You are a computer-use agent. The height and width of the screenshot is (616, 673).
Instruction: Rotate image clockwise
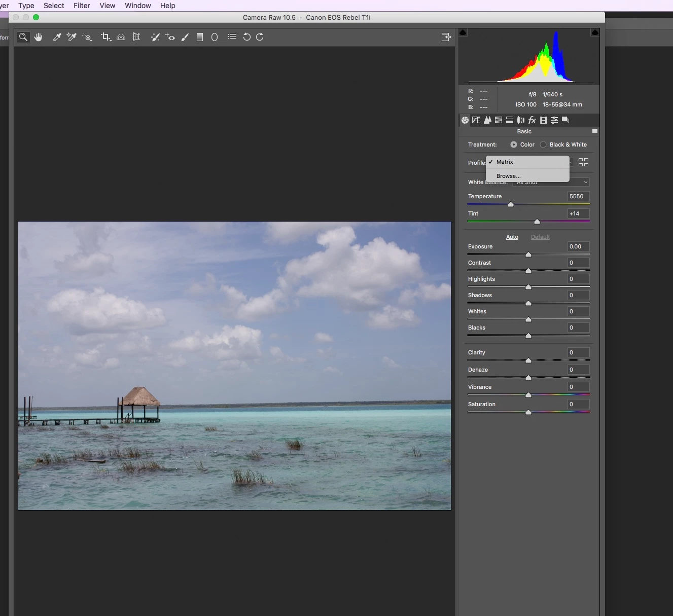260,37
